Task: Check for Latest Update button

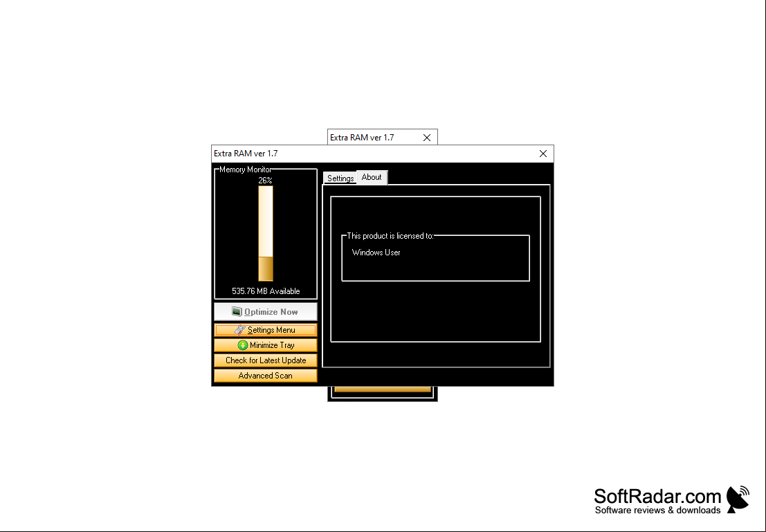Action: click(x=265, y=360)
